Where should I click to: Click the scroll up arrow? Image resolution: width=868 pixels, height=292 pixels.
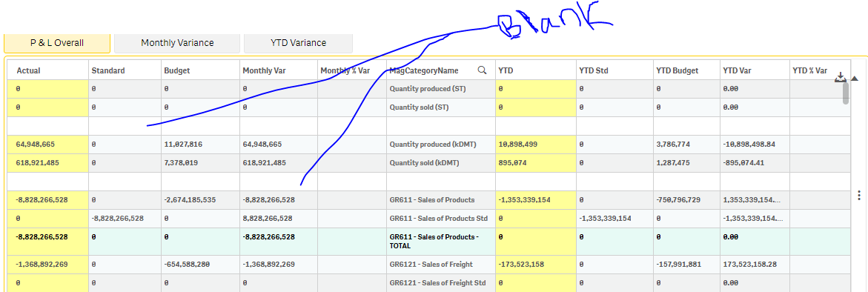pos(854,79)
